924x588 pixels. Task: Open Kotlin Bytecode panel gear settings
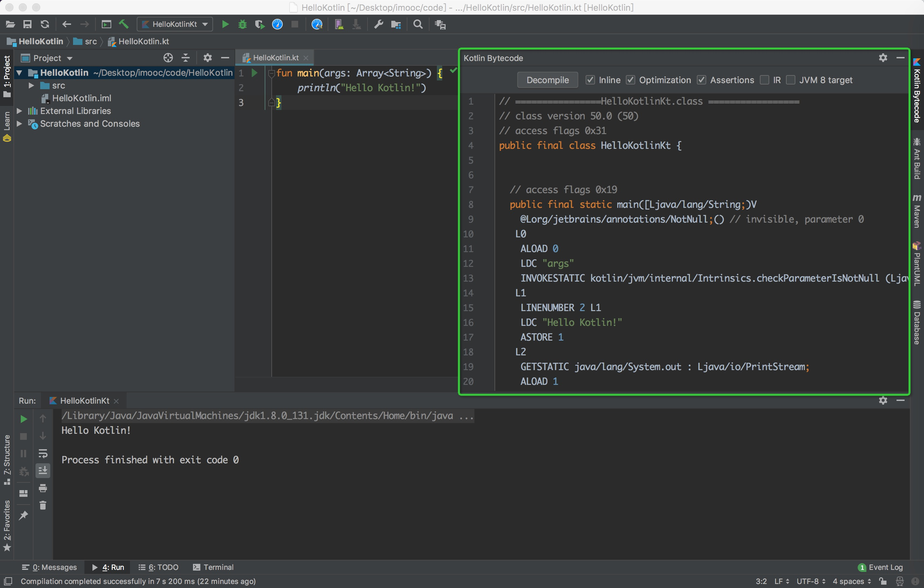[x=883, y=58]
